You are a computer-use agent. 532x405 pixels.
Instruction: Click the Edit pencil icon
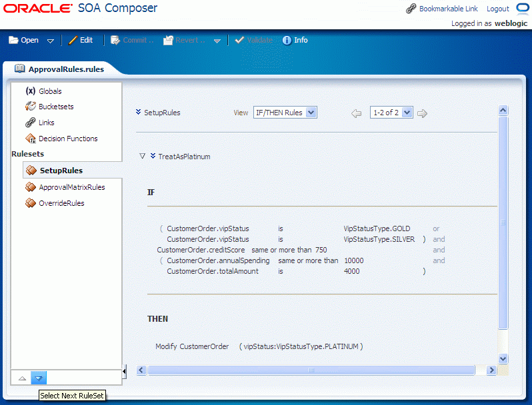pos(73,41)
